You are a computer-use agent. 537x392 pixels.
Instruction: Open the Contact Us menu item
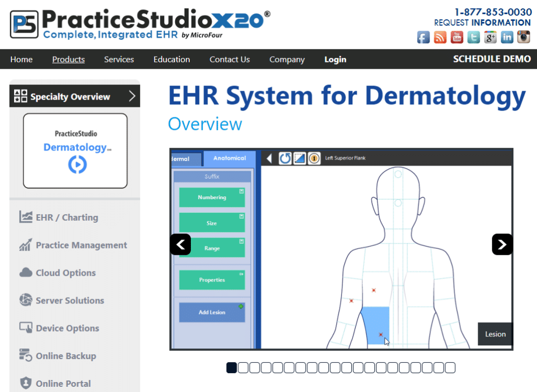[x=230, y=59]
